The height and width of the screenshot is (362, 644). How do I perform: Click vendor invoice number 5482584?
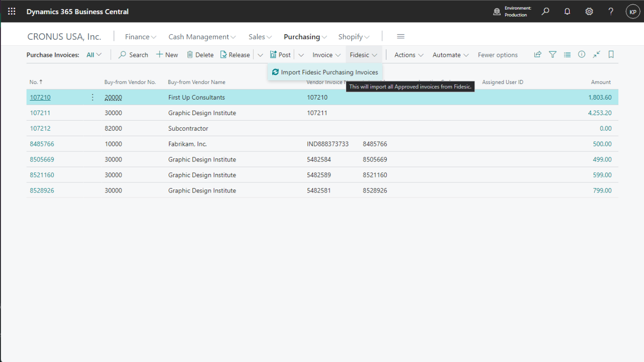click(x=319, y=160)
